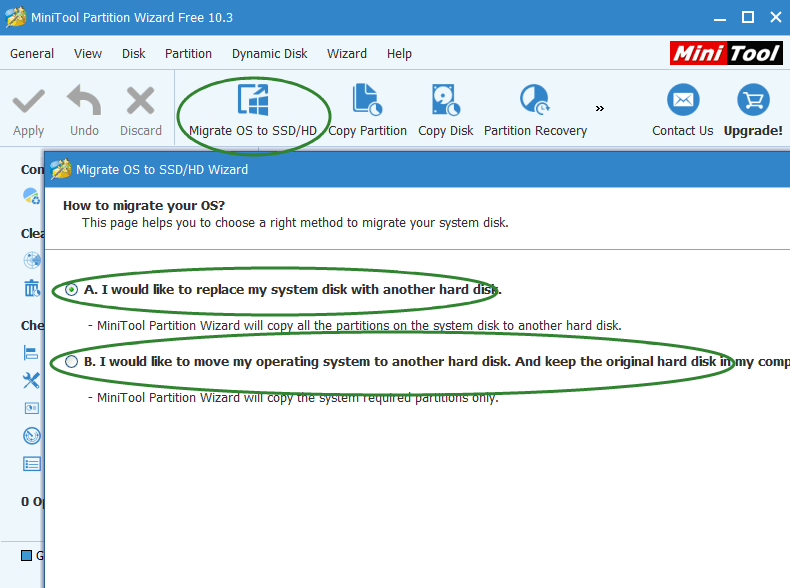790x588 pixels.
Task: Click the trash bin sidebar icon
Action: (x=32, y=288)
